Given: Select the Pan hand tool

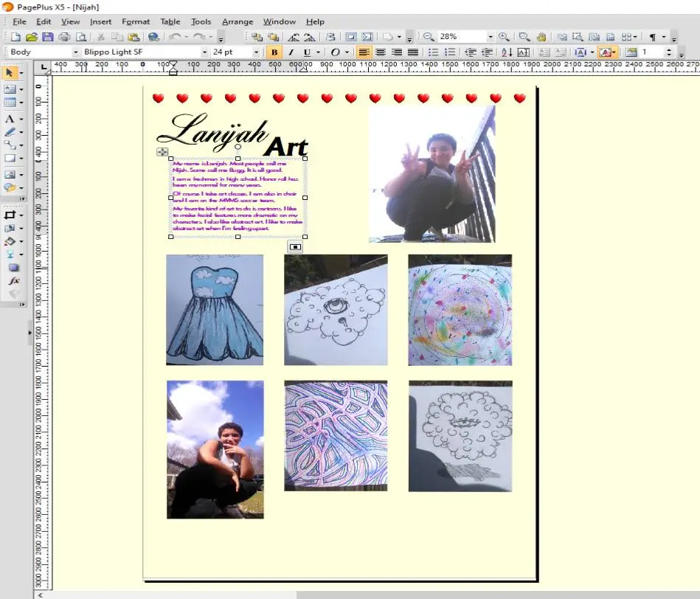Looking at the screenshot, I should [541, 36].
